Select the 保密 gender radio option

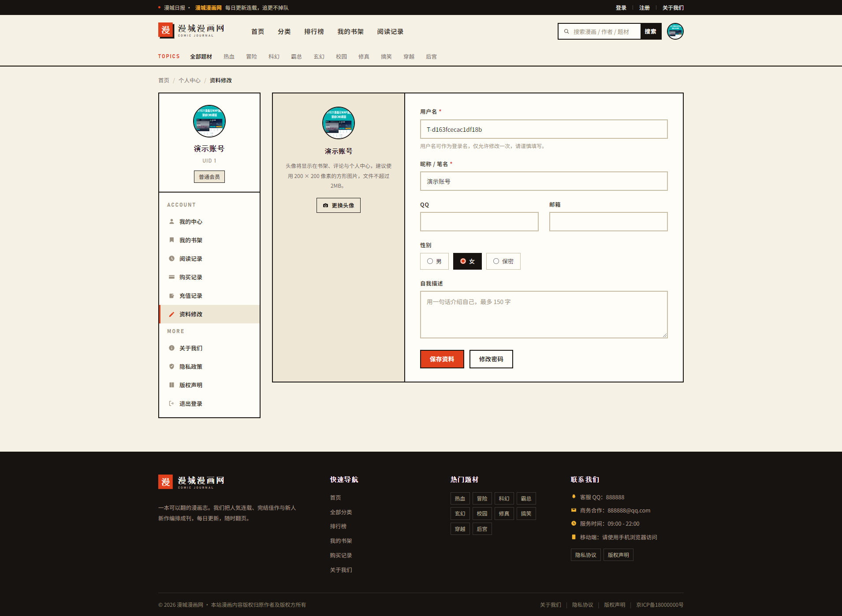[x=503, y=261]
